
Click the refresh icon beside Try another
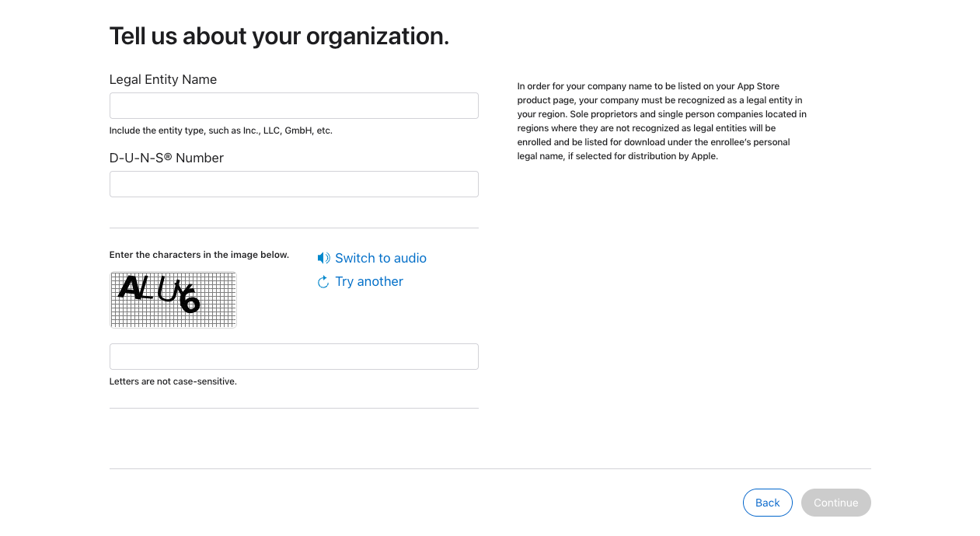[323, 282]
